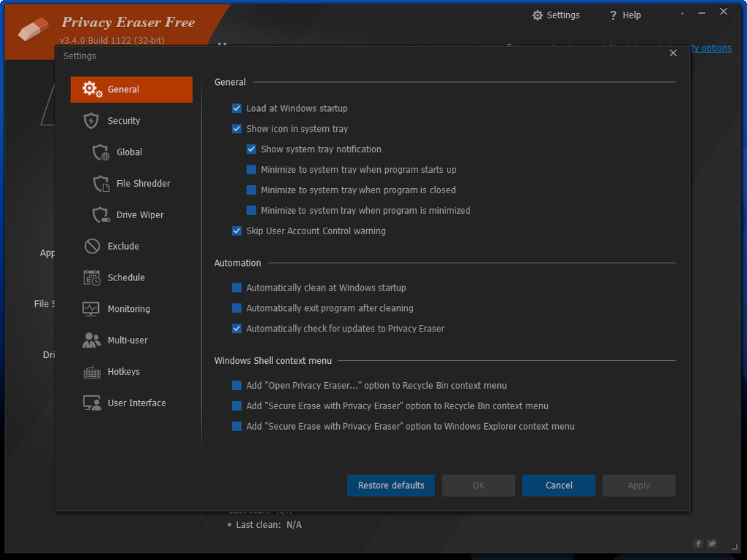Enable Minimize to tray when program starts up
Image resolution: width=747 pixels, height=560 pixels.
coord(251,170)
